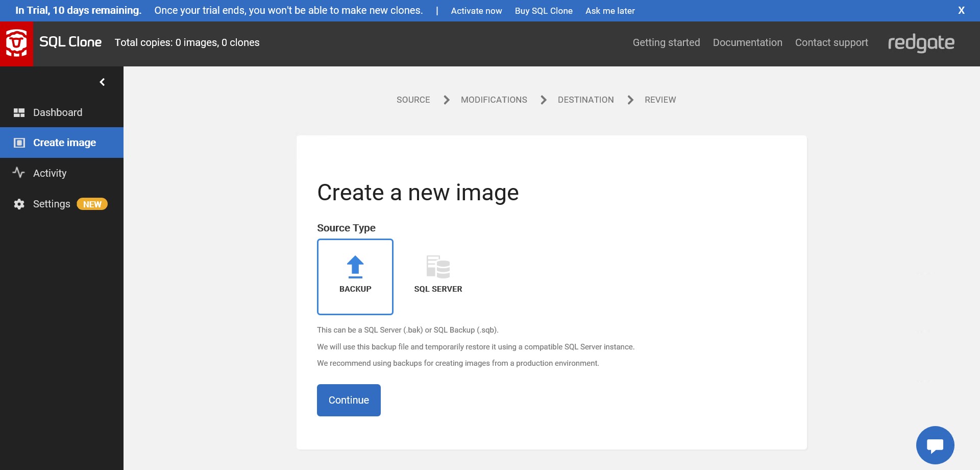This screenshot has width=980, height=470.
Task: Choose the SQL SERVER source type
Action: click(x=438, y=276)
